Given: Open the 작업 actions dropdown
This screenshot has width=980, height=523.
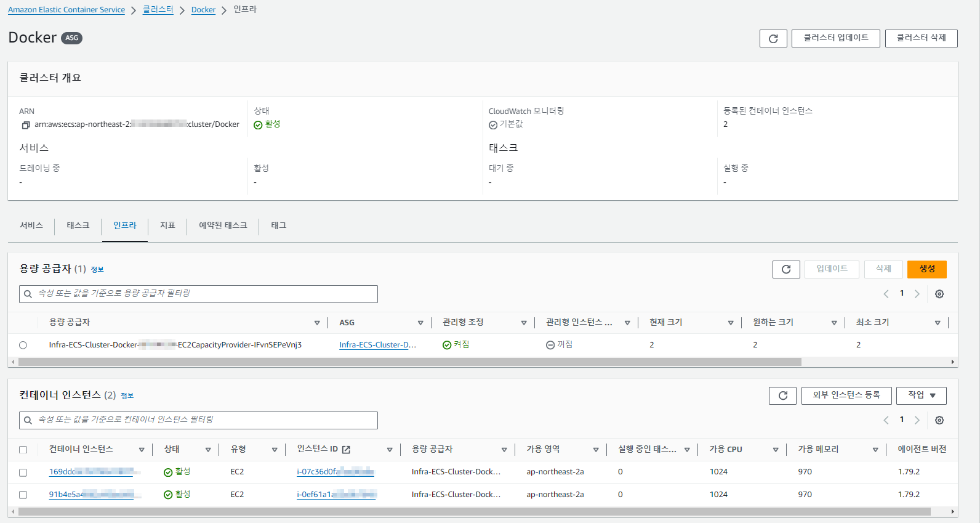Looking at the screenshot, I should [x=922, y=395].
